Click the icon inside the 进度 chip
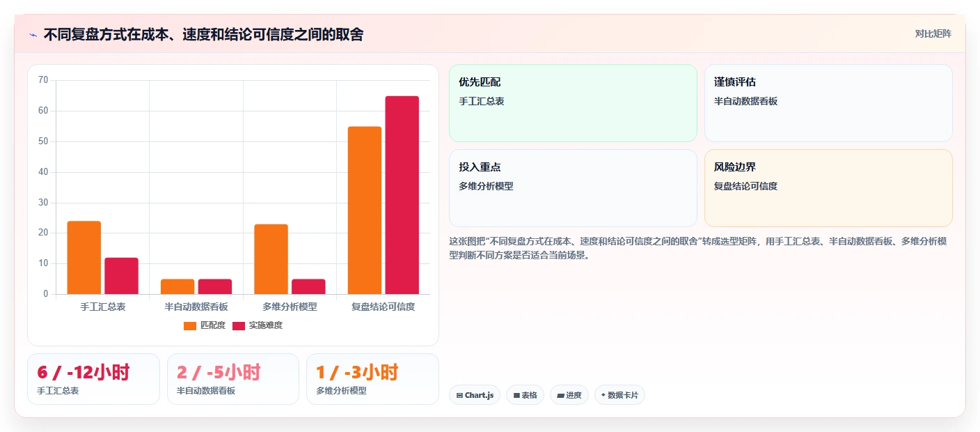 [x=561, y=396]
